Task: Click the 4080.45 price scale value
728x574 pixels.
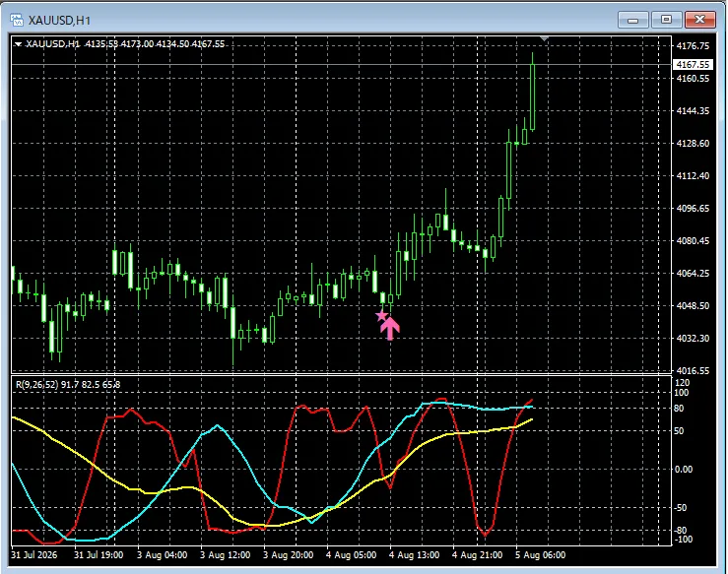Action: (693, 240)
